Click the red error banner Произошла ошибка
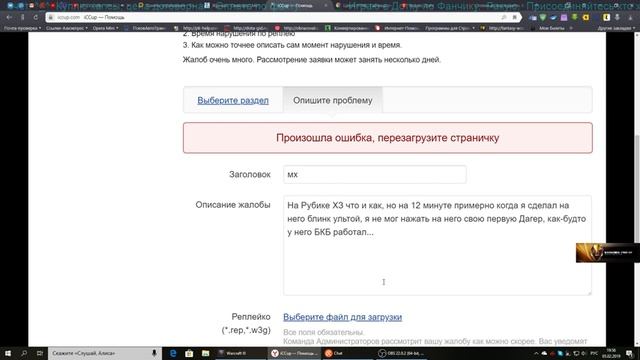Image resolution: width=640 pixels, height=360 pixels. pyautogui.click(x=388, y=138)
